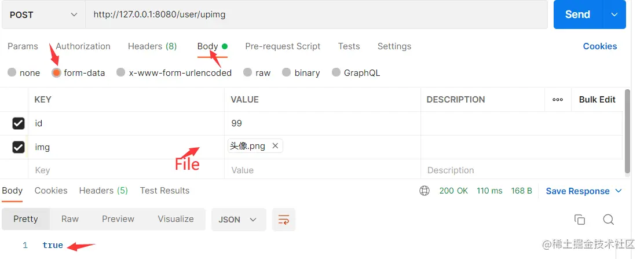The height and width of the screenshot is (259, 644).
Task: Select the none body type
Action: point(12,72)
